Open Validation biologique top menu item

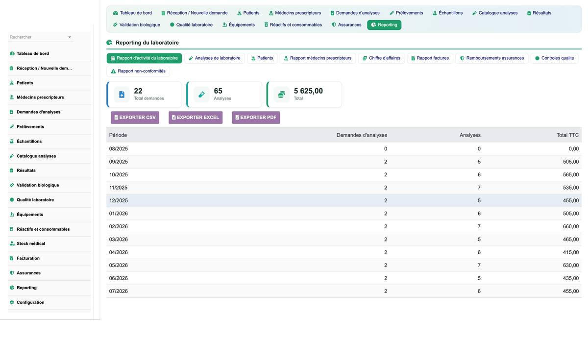pos(137,24)
